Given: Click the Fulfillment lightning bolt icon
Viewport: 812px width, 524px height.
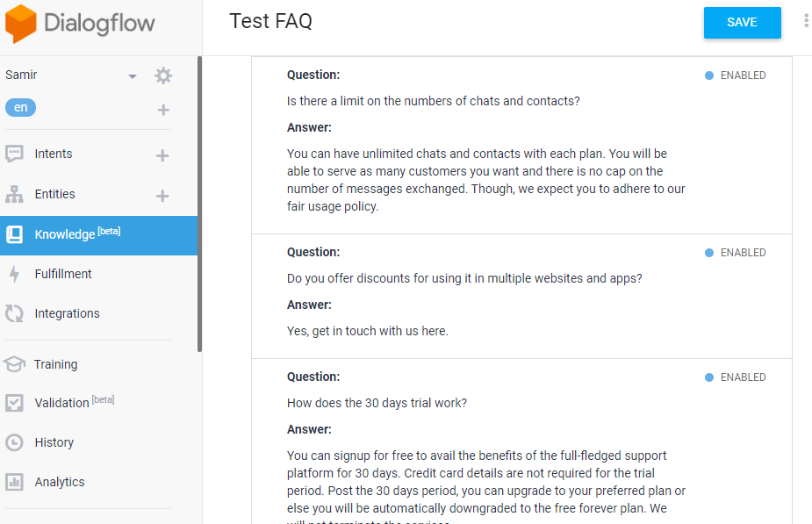Looking at the screenshot, I should point(14,274).
